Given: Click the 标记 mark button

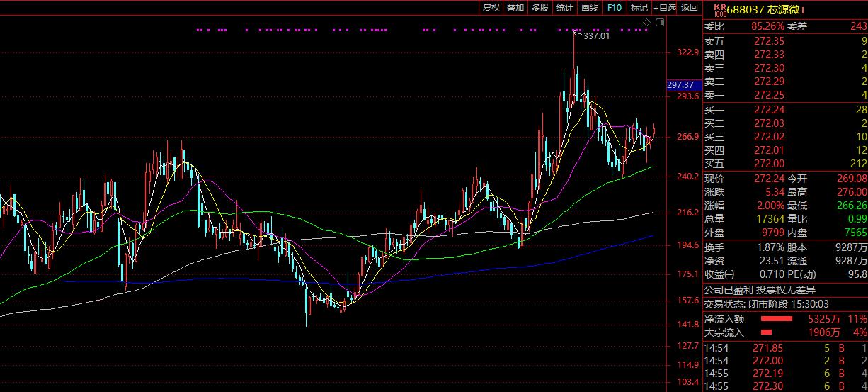Looking at the screenshot, I should coord(639,7).
